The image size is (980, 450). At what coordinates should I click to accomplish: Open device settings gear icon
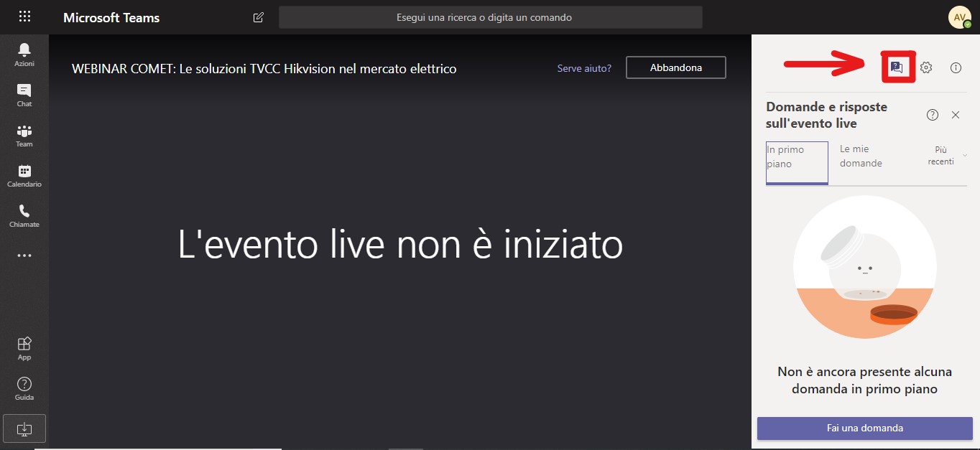click(926, 67)
